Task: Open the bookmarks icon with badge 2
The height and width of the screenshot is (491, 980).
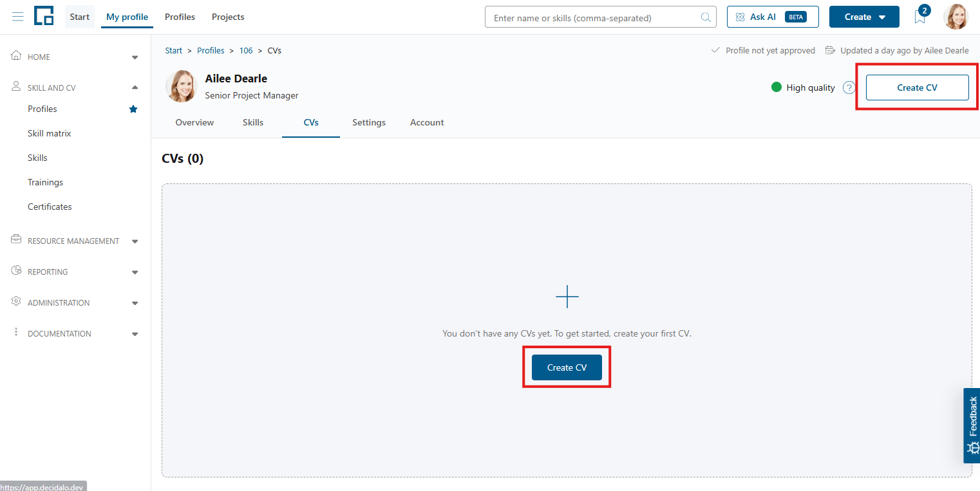Action: pos(920,17)
